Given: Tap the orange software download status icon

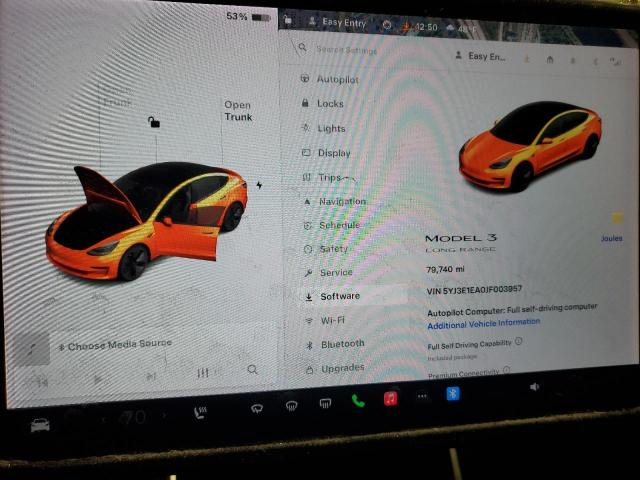Looking at the screenshot, I should 407,27.
